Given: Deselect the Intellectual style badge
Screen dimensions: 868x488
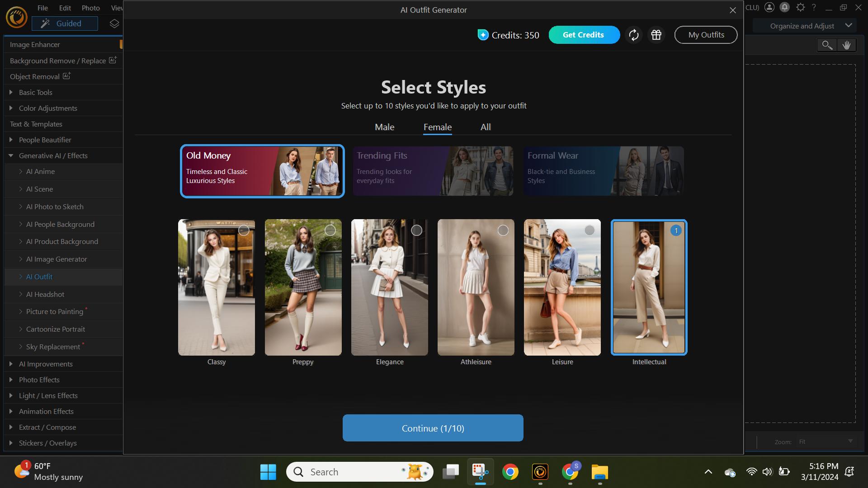Looking at the screenshot, I should (x=676, y=230).
